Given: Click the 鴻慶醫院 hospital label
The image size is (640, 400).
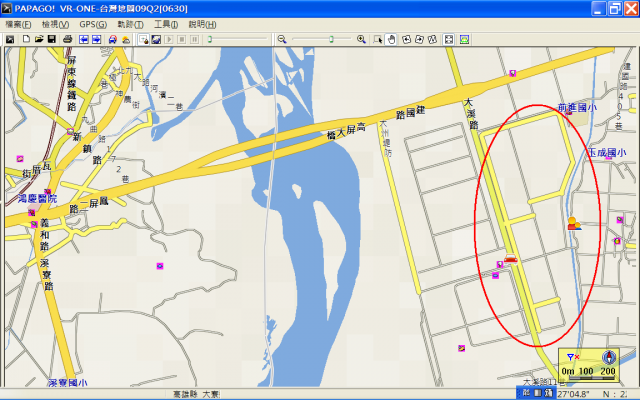Looking at the screenshot, I should (x=37, y=199).
